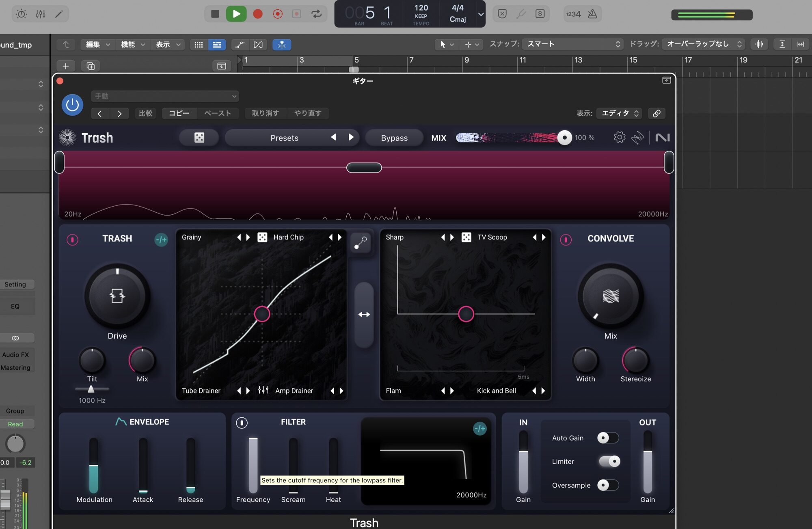Click the add track plus button

tap(65, 66)
